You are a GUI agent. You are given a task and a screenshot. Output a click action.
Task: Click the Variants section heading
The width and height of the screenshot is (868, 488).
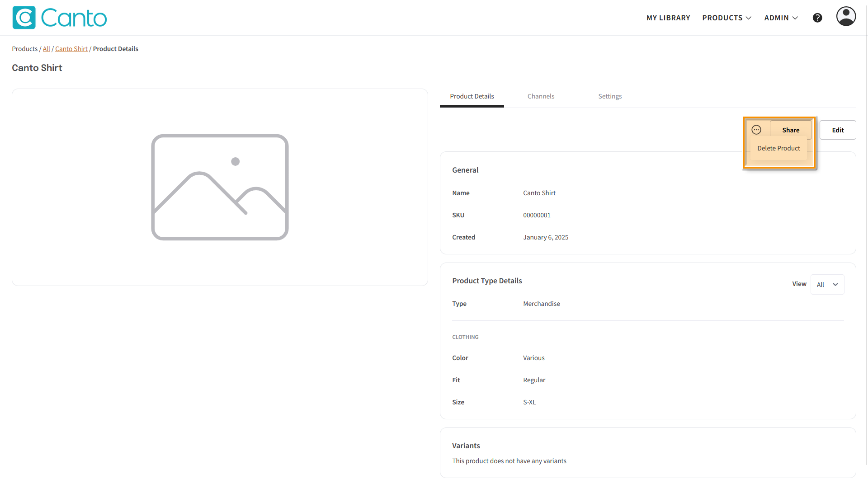pos(466,446)
